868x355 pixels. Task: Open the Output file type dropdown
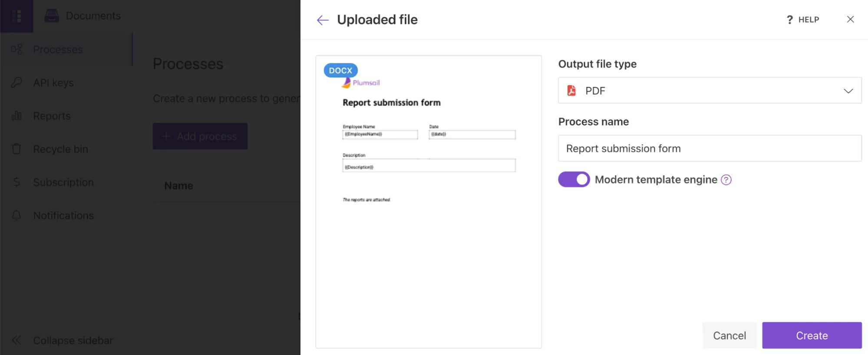click(710, 90)
